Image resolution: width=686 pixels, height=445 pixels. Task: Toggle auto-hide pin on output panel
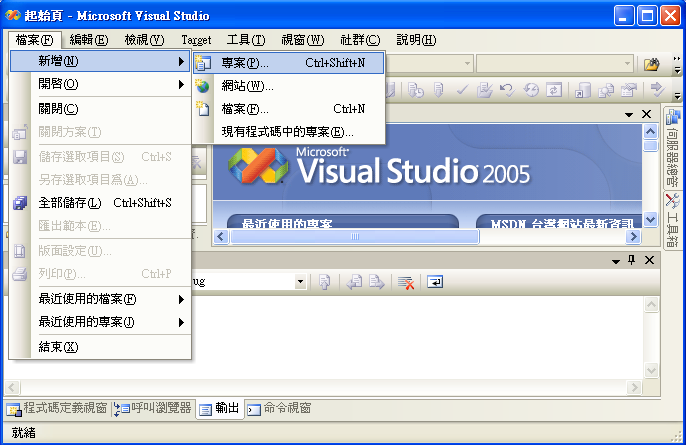[631, 260]
